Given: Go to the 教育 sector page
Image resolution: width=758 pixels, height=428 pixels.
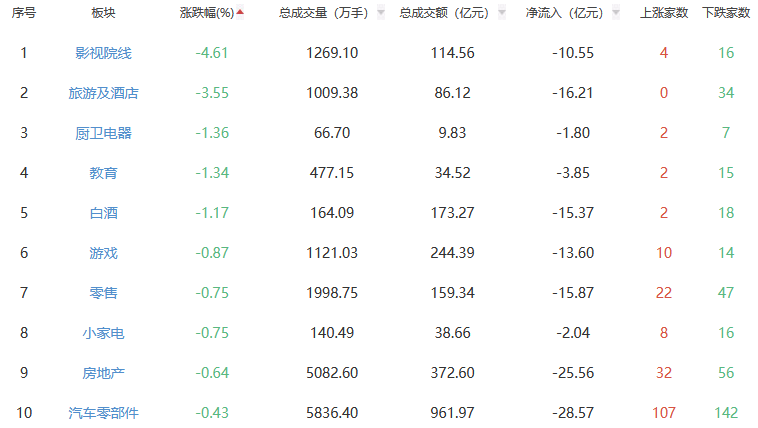Looking at the screenshot, I should pos(103,173).
